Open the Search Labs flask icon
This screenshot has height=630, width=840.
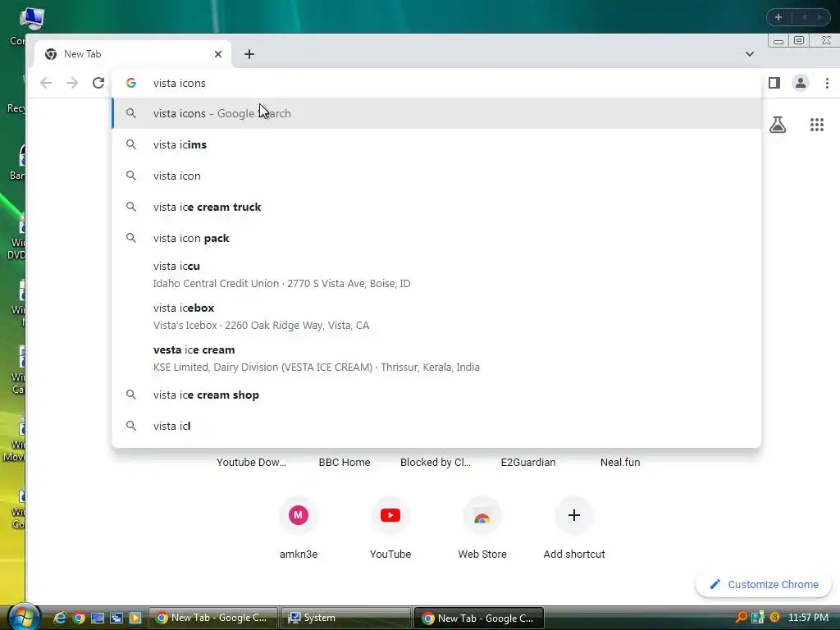[778, 125]
